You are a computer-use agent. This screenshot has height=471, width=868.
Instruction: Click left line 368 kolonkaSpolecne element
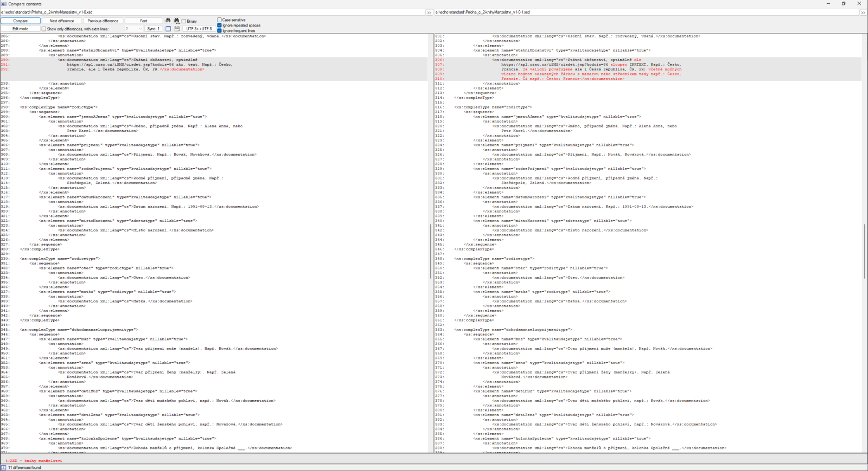point(127,438)
